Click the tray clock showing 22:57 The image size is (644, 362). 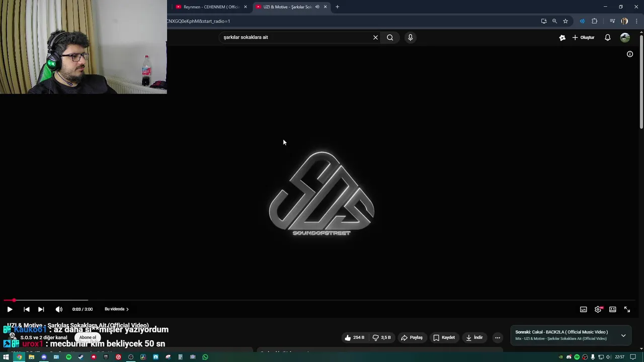(620, 357)
